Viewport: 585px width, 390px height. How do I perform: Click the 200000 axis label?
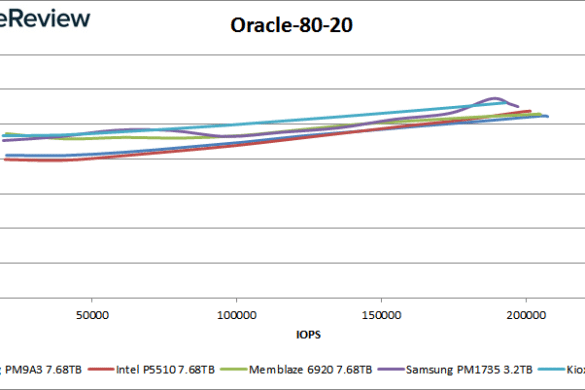click(x=526, y=315)
